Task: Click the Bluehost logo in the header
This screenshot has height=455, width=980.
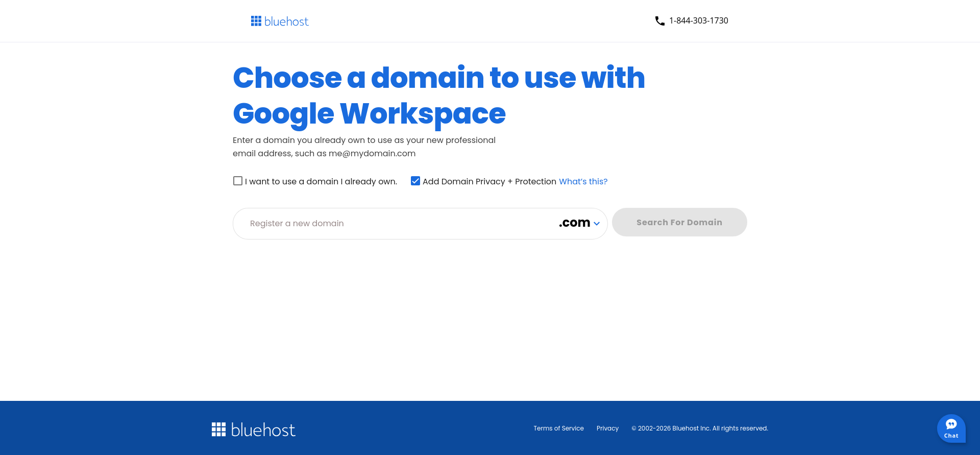Action: [280, 21]
